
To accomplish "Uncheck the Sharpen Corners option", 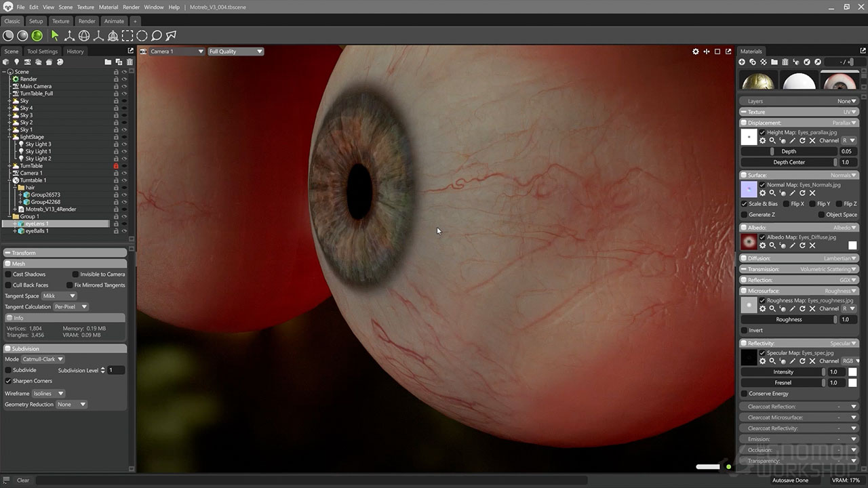I will pyautogui.click(x=8, y=381).
